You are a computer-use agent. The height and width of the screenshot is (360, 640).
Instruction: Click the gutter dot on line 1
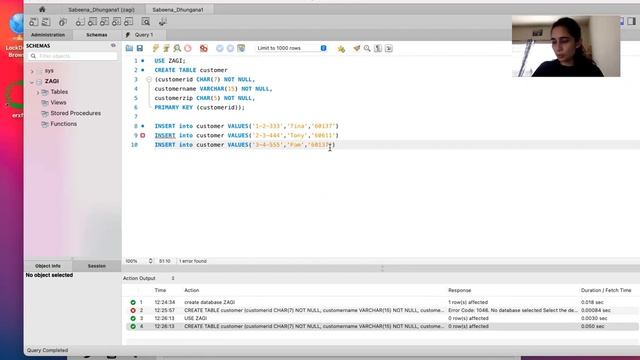142,60
